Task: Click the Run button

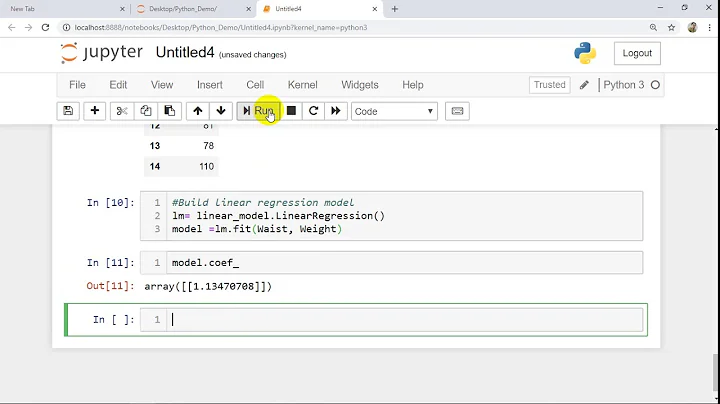Action: coord(258,111)
